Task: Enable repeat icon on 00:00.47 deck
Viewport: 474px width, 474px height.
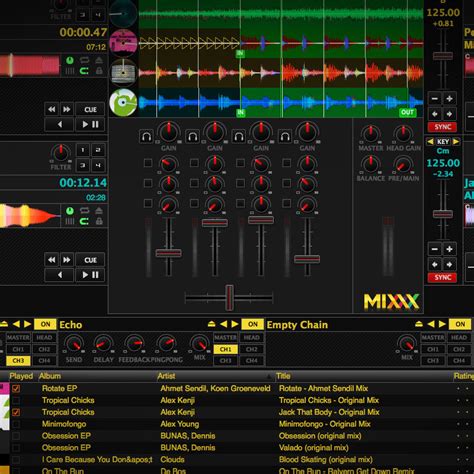Action: 84,60
